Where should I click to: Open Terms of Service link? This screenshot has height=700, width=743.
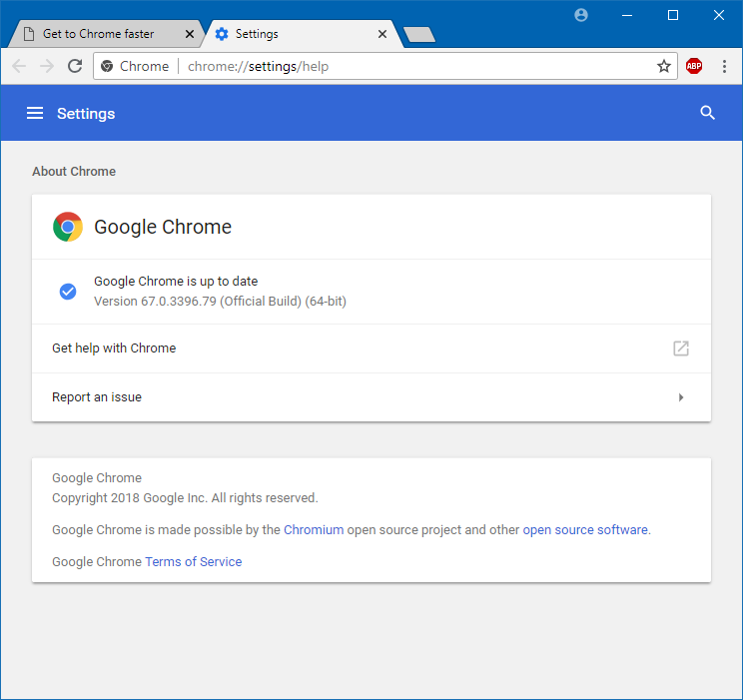pyautogui.click(x=193, y=561)
